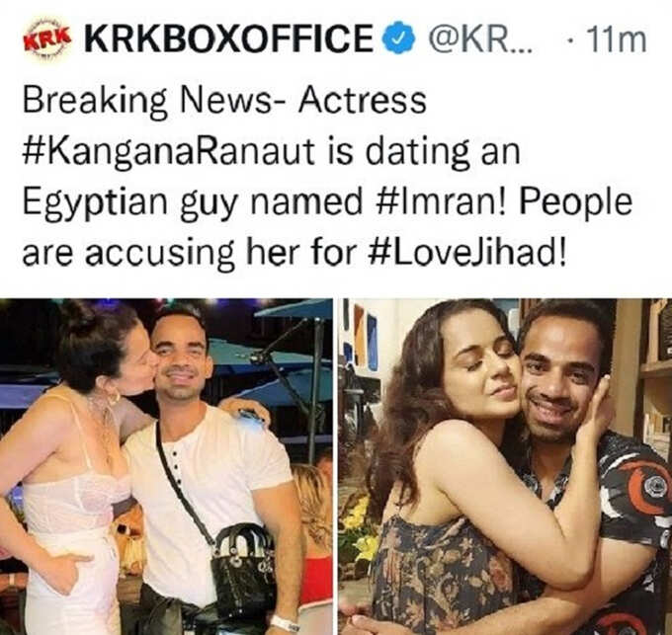Screen dimensions: 672x635
Task: Open the #KanganaRanaut hashtag
Action: pos(169,152)
